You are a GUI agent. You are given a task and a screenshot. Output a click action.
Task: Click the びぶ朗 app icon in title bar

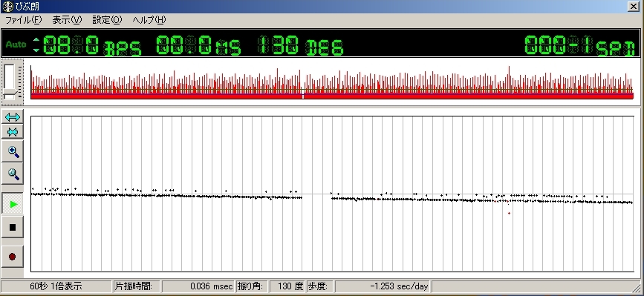coord(7,7)
